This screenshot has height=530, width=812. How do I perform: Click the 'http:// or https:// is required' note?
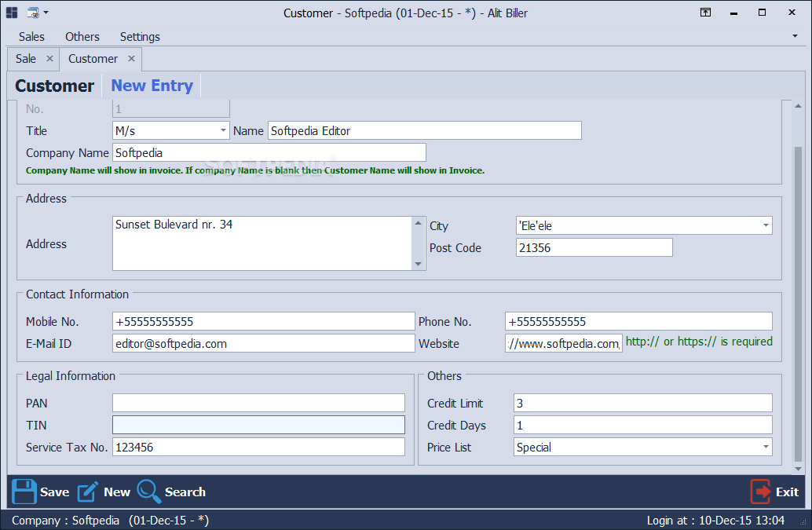699,342
